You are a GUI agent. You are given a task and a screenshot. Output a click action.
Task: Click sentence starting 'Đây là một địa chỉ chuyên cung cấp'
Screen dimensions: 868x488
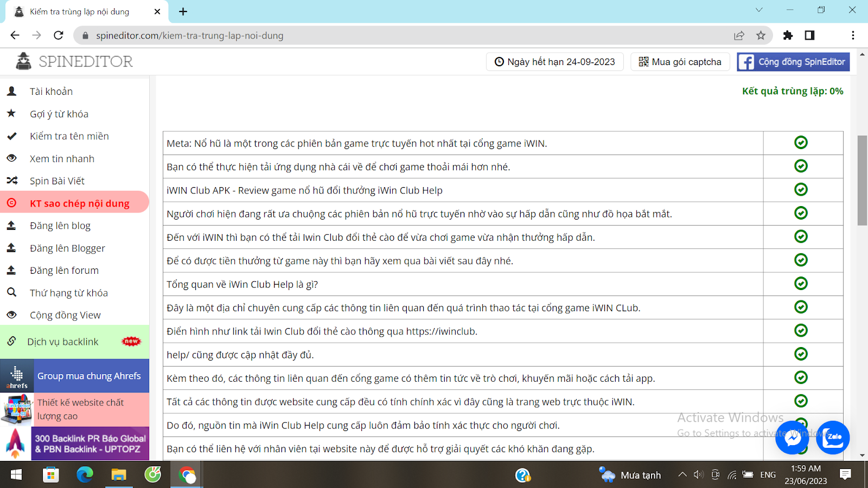point(404,308)
